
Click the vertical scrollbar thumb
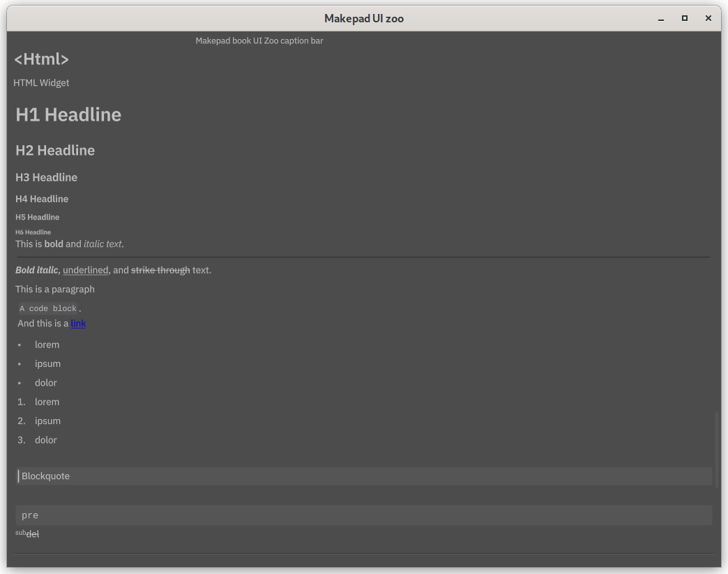tap(716, 445)
